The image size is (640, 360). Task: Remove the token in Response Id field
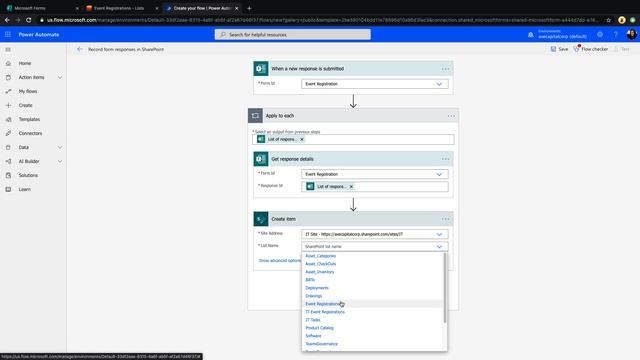coord(351,187)
